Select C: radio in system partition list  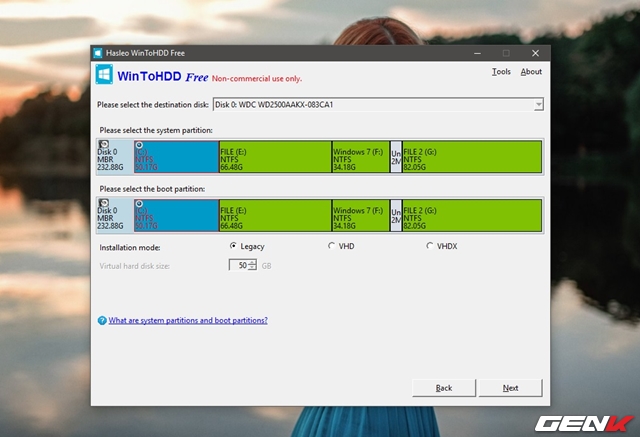tap(139, 145)
